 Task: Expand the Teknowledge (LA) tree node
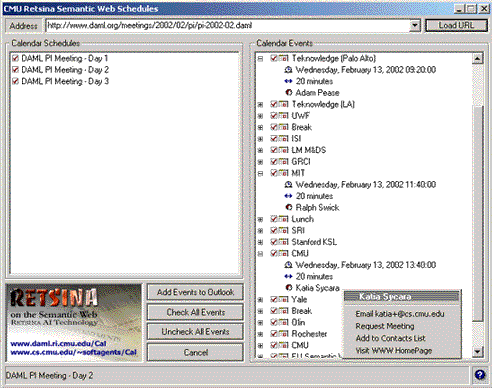[260, 104]
